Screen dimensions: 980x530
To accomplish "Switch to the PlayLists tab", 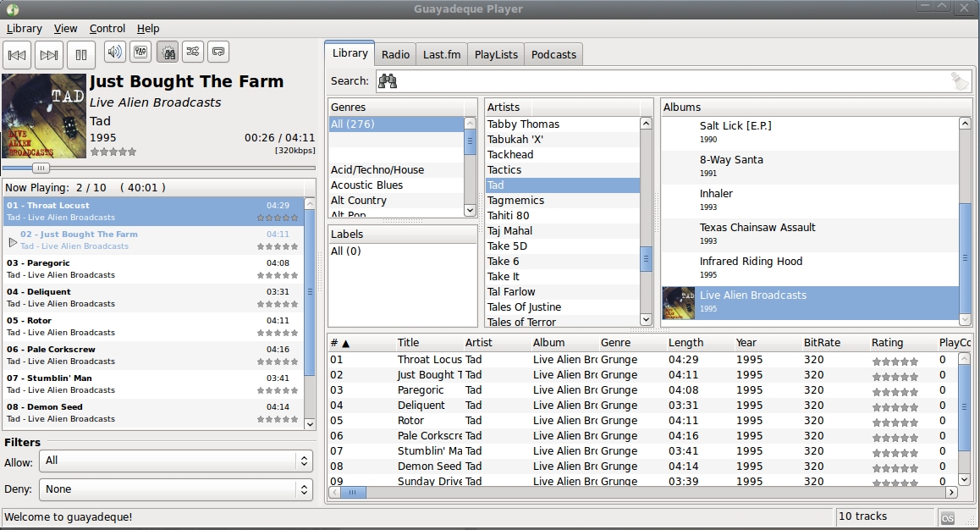I will point(496,54).
